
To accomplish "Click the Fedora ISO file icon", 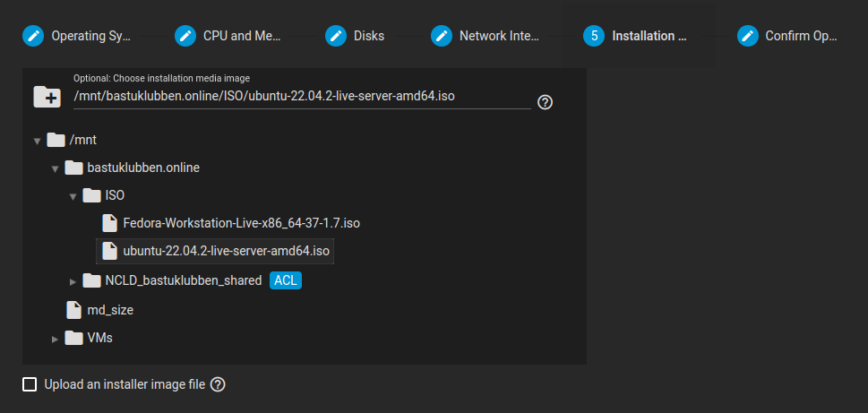I will pos(110,224).
